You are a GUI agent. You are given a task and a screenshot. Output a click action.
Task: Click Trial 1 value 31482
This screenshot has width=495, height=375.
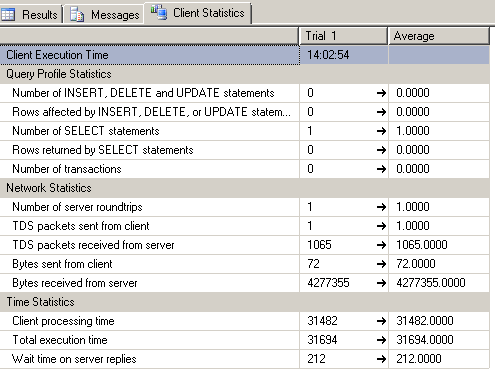pos(322,321)
